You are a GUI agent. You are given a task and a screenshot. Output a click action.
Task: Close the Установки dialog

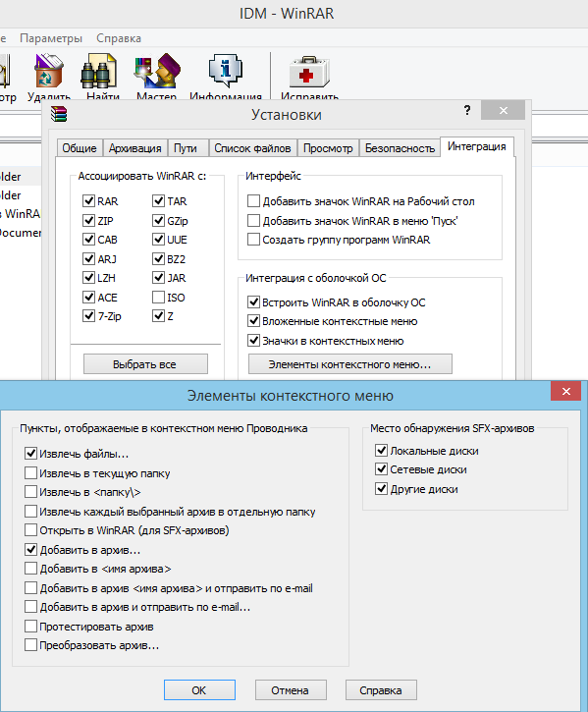(504, 110)
